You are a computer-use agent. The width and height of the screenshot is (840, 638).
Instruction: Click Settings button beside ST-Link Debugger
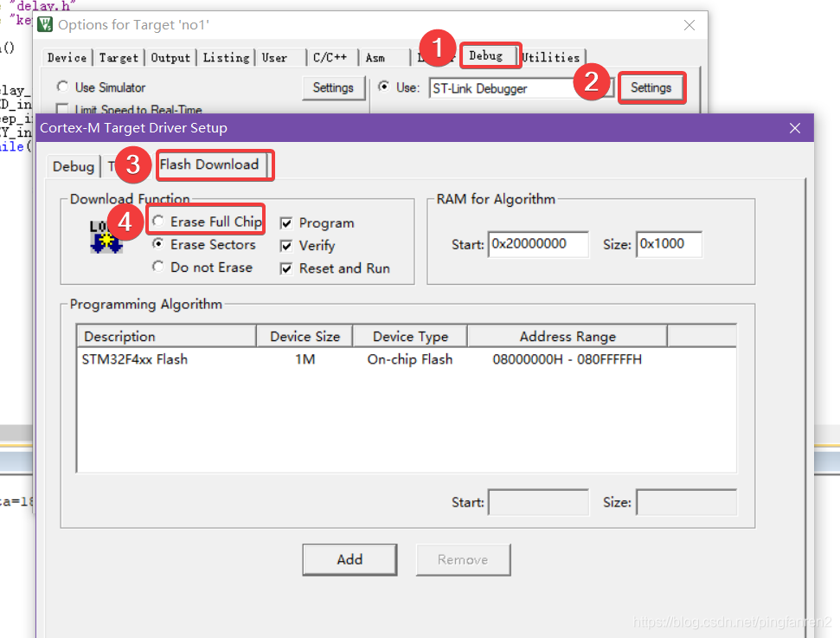coord(651,87)
